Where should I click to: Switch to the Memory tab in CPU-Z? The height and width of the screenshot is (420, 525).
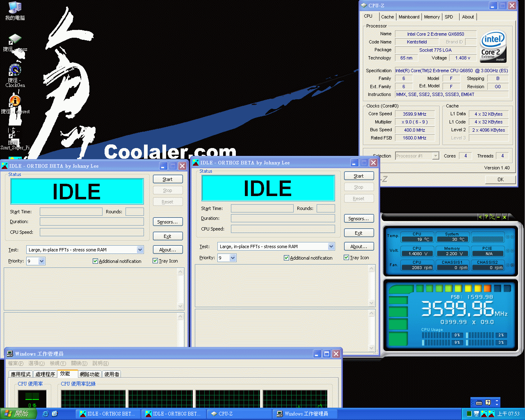click(432, 17)
